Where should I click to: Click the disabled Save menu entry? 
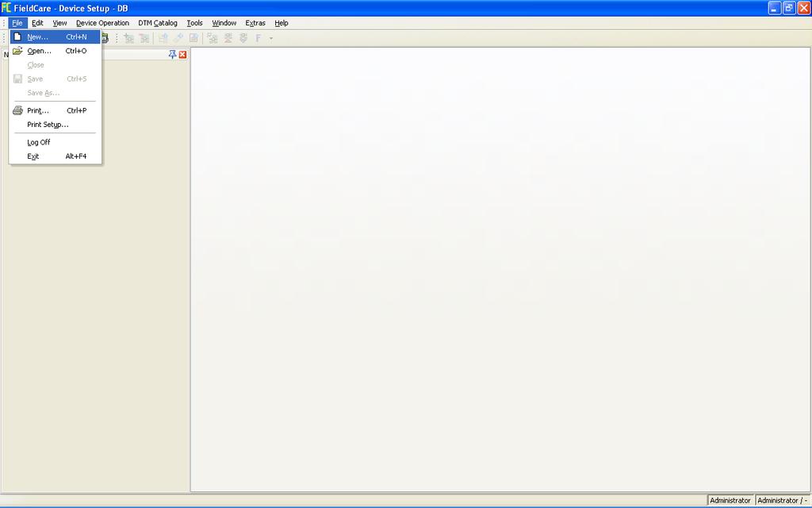[x=55, y=79]
